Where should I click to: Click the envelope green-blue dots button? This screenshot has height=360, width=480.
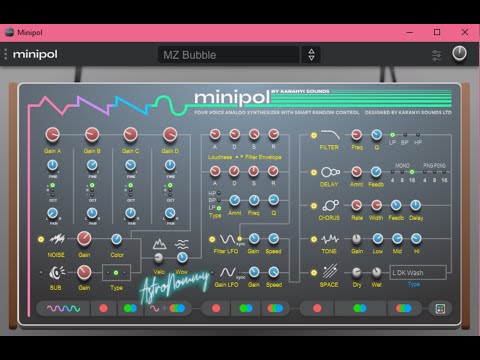click(246, 308)
